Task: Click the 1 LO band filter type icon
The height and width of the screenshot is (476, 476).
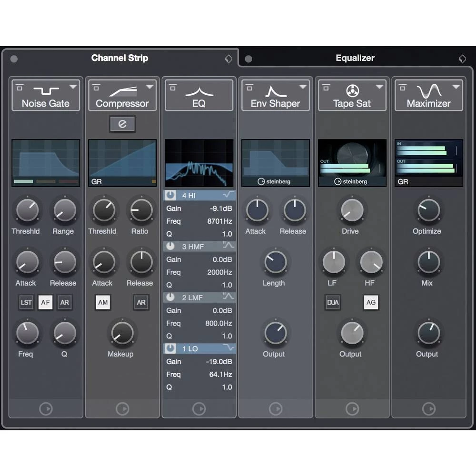Action: (x=228, y=348)
